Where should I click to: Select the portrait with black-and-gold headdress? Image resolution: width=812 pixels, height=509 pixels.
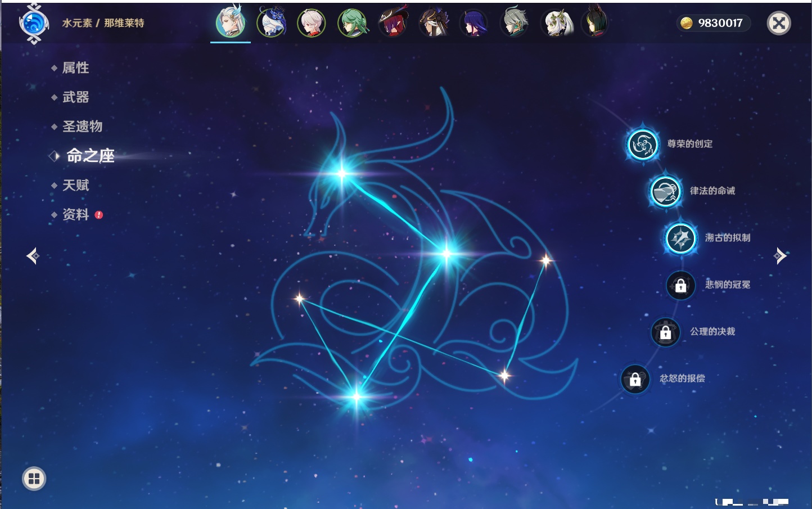(x=434, y=23)
